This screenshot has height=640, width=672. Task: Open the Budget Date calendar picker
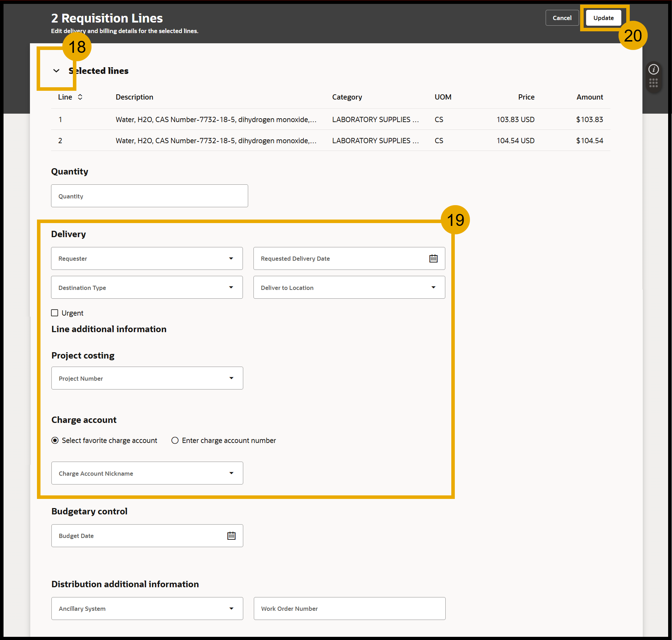point(231,536)
